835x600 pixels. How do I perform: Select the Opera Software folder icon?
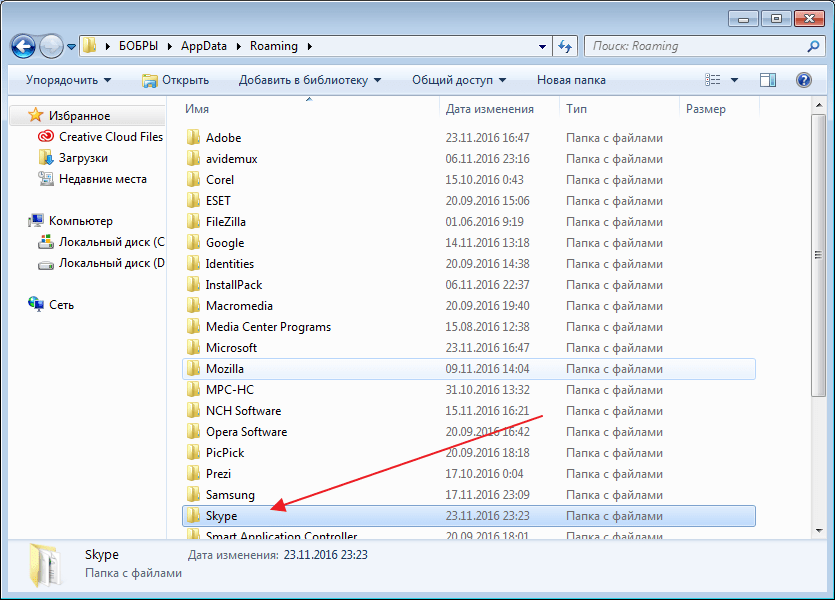click(193, 432)
